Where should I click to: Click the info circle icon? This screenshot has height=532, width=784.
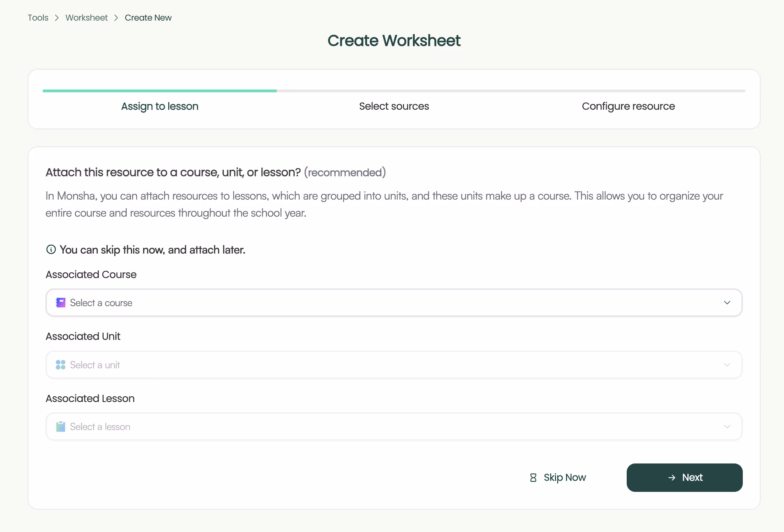(x=51, y=249)
